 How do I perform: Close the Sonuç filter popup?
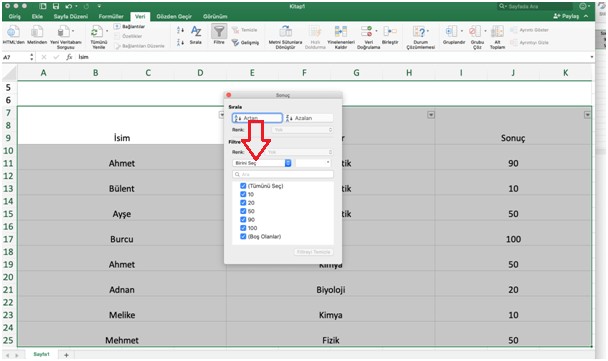[229, 95]
